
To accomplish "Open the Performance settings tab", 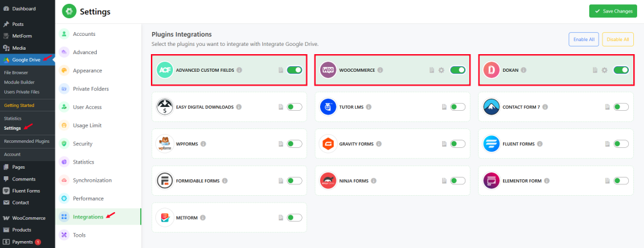I will click(98, 198).
